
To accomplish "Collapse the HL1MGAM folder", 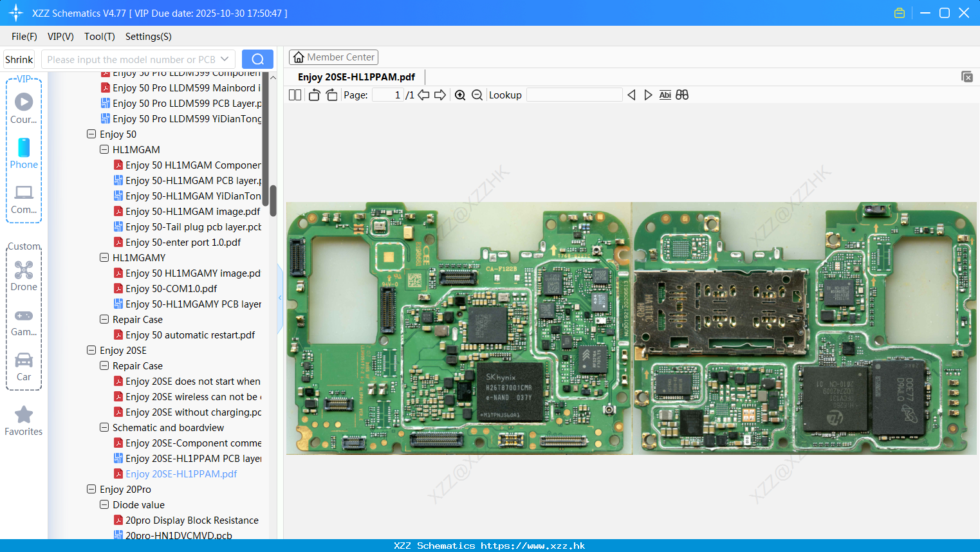I will [104, 150].
